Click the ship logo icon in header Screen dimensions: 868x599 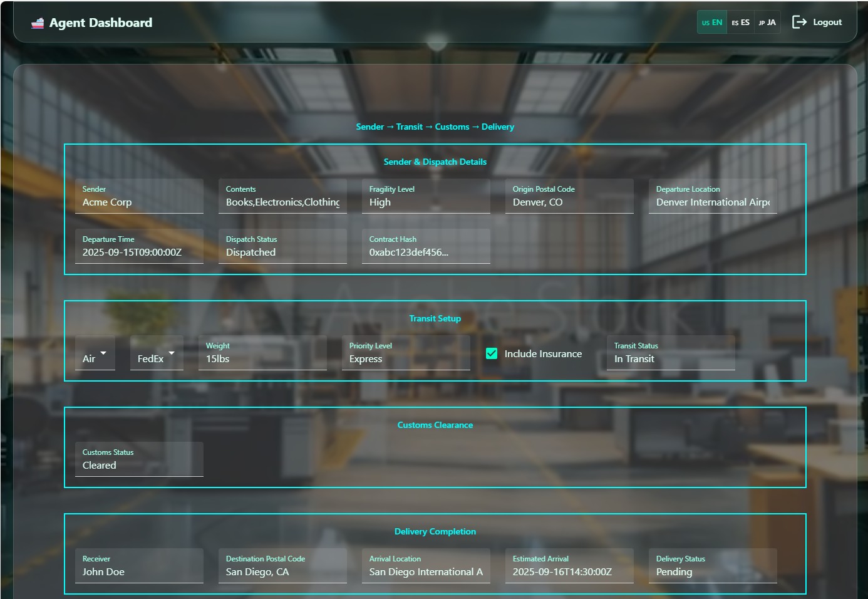(x=38, y=23)
